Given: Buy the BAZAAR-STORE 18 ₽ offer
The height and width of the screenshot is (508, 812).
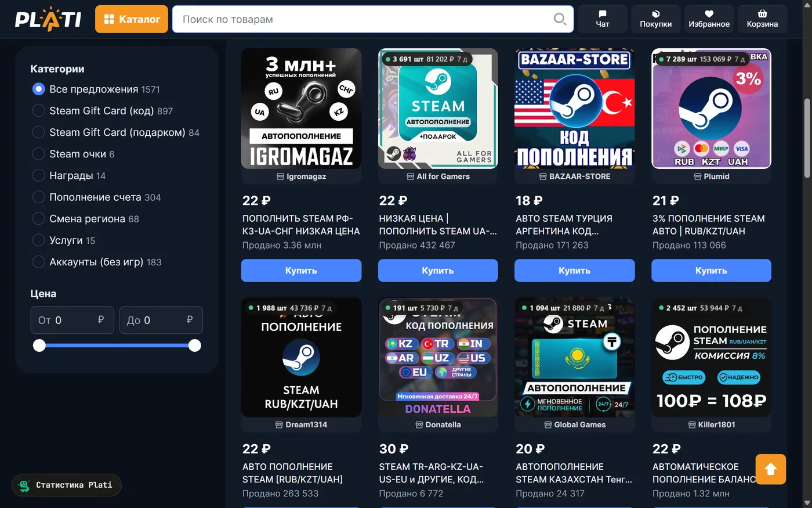Looking at the screenshot, I should click(574, 271).
